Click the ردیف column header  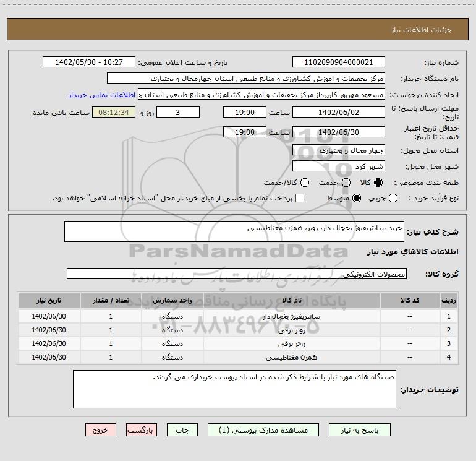click(449, 300)
